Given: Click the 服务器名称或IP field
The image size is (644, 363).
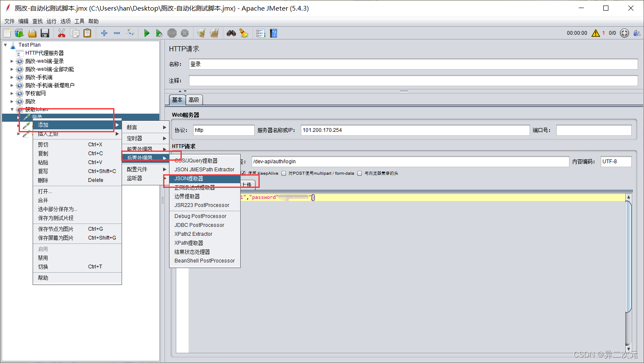Looking at the screenshot, I should point(415,130).
